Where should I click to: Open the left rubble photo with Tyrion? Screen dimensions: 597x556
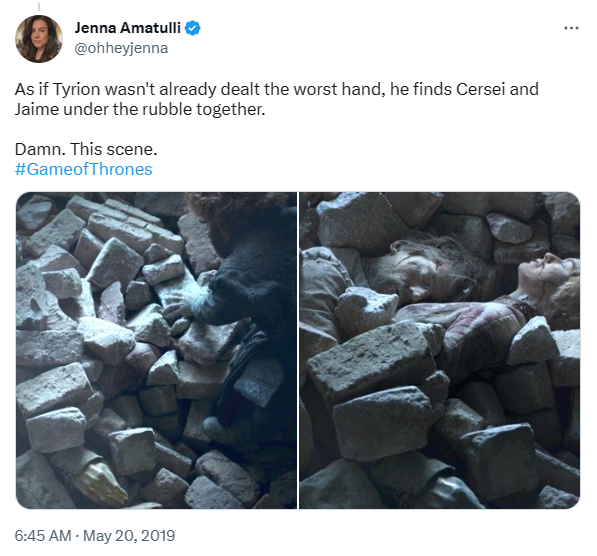pos(156,350)
